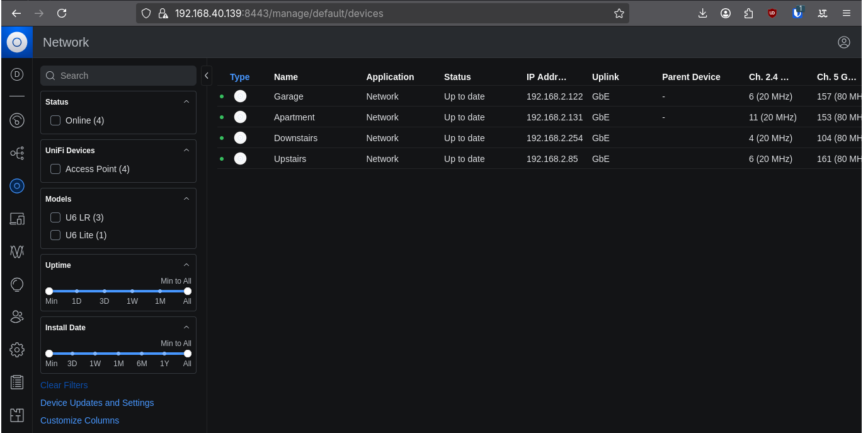Click the Install Date slider's All handle

coord(188,354)
